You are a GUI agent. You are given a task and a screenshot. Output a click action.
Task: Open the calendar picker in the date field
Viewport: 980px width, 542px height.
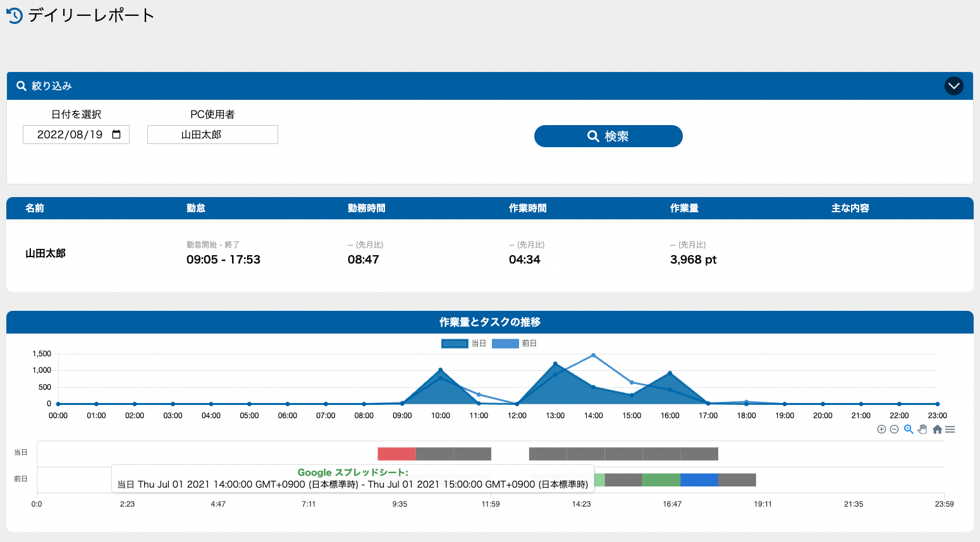pos(116,135)
